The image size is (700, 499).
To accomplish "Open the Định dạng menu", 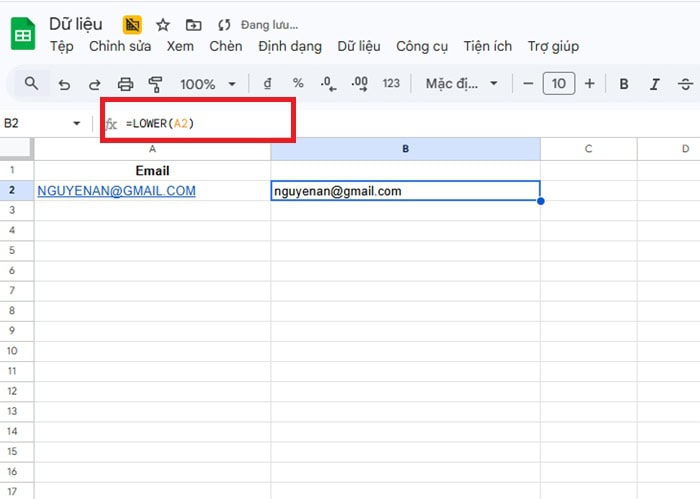I will coord(289,46).
